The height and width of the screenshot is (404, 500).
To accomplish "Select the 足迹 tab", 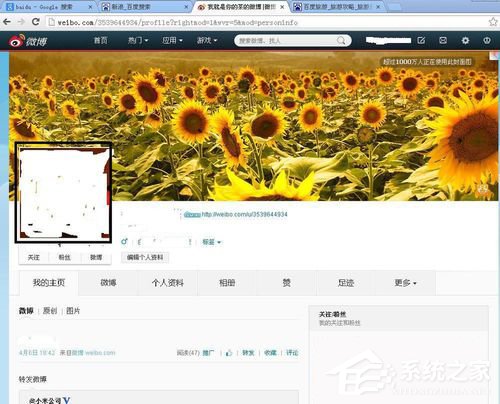I will click(346, 283).
